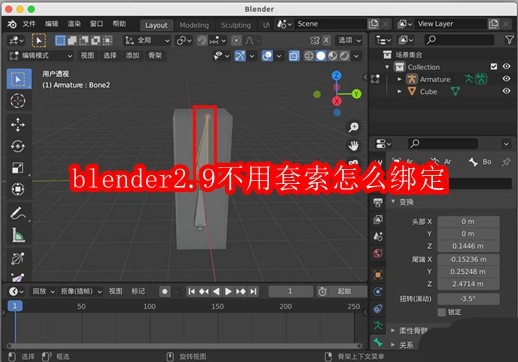This screenshot has height=362, width=518.
Task: Click the Y axis gizmo circle
Action: coord(356,94)
